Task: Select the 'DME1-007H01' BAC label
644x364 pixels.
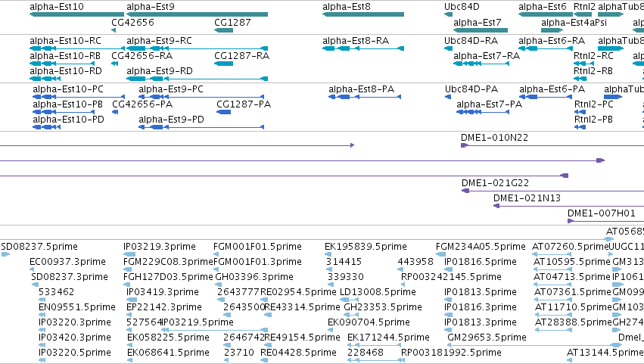Action: (x=602, y=213)
